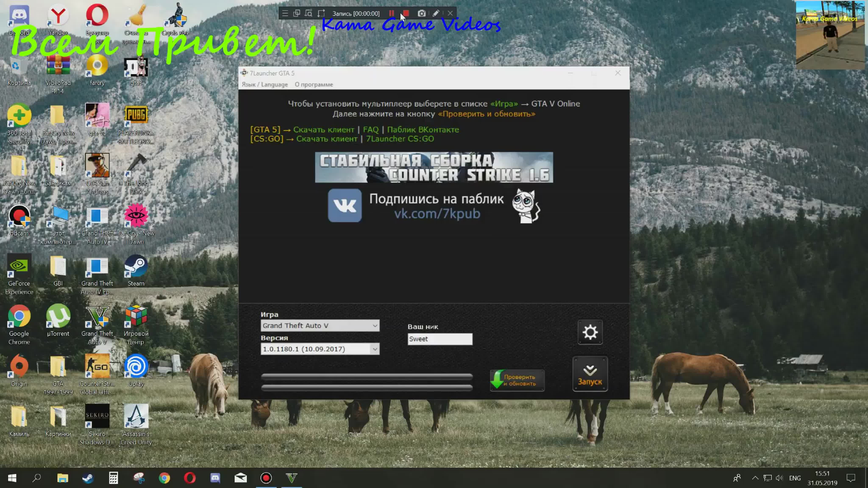This screenshot has width=868, height=488.
Task: Click the Counter Strike 1.6 banner
Action: (x=434, y=167)
